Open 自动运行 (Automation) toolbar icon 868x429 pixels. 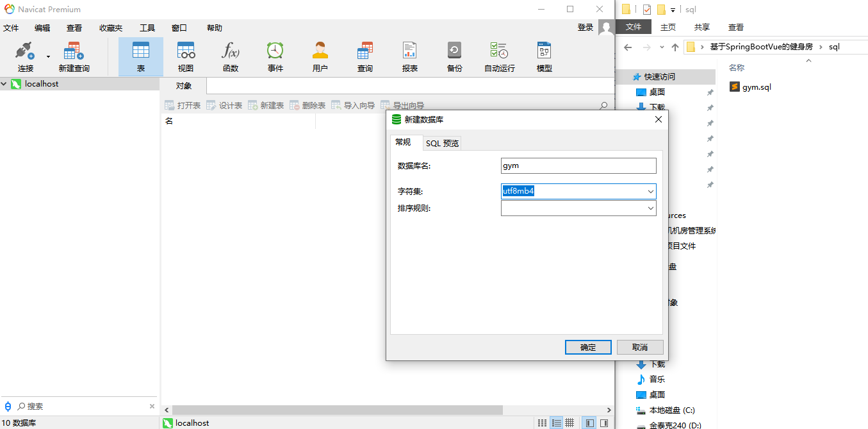click(499, 56)
